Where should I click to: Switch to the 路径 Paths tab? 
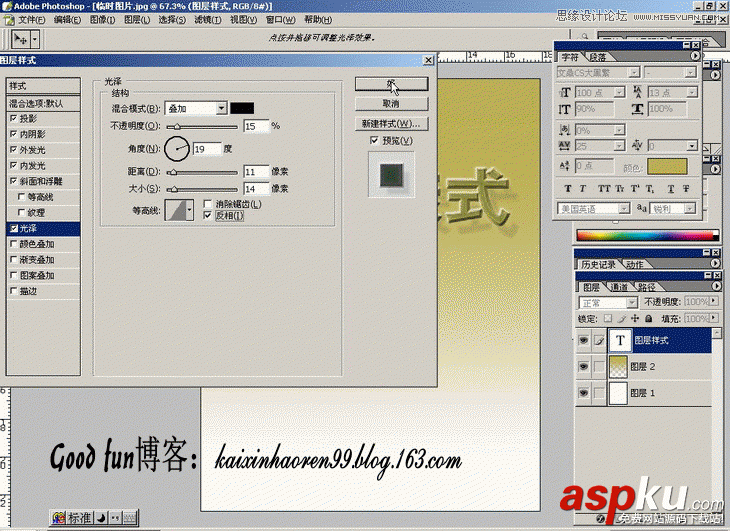click(x=647, y=287)
